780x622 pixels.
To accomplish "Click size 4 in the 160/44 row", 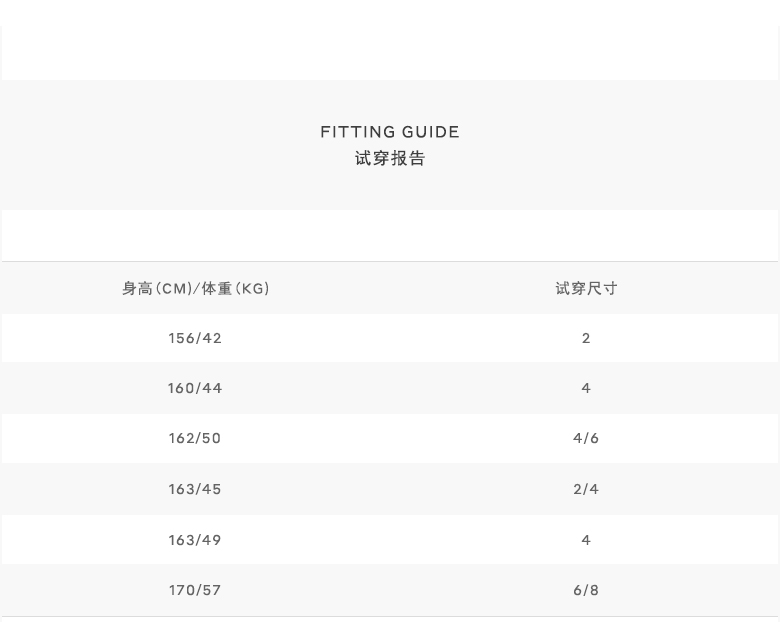I will point(586,388).
